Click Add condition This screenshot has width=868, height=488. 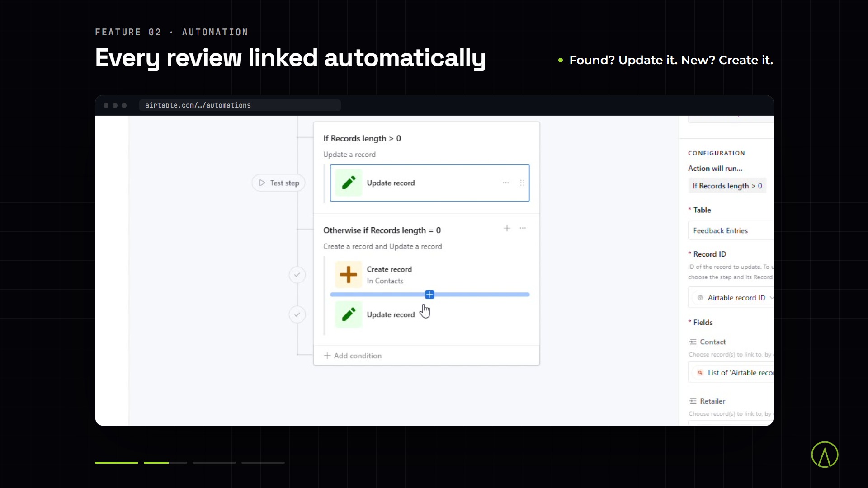coord(353,356)
